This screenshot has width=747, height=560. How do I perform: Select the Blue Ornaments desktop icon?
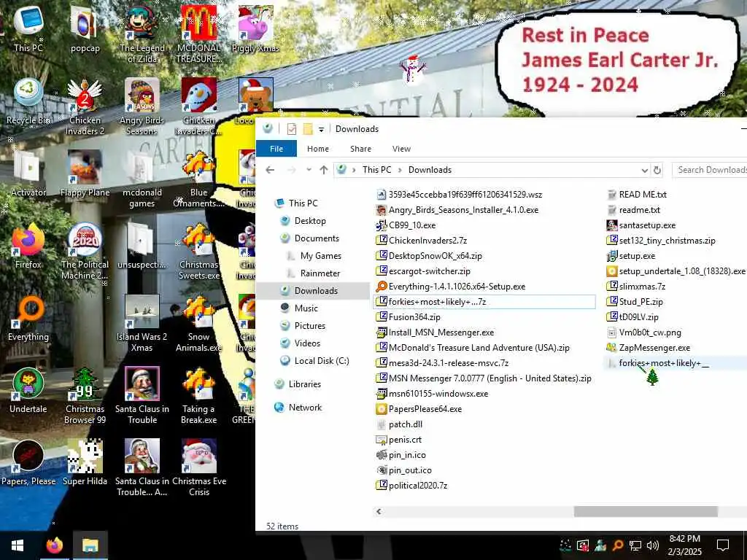pos(199,179)
